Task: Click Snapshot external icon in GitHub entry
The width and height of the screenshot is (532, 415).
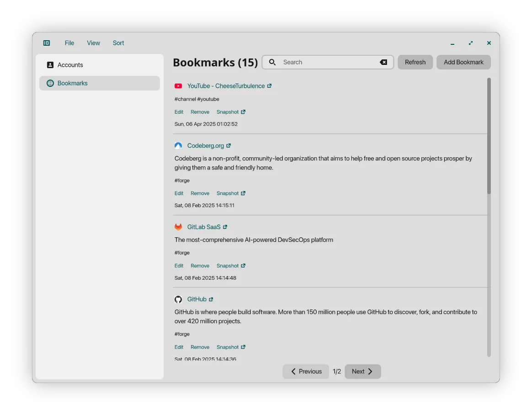Action: click(x=243, y=347)
